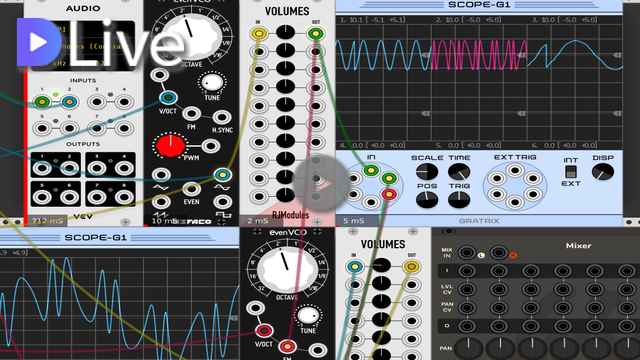Click bottom Volumes first row OUT jack

(x=411, y=267)
